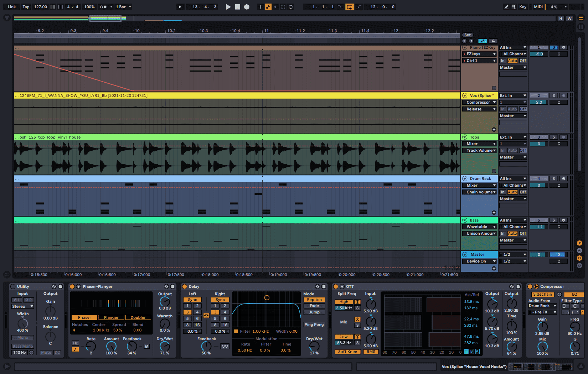Viewport: 588px width, 374px height.
Task: Click the Bass track volume slider
Action: pyautogui.click(x=539, y=227)
